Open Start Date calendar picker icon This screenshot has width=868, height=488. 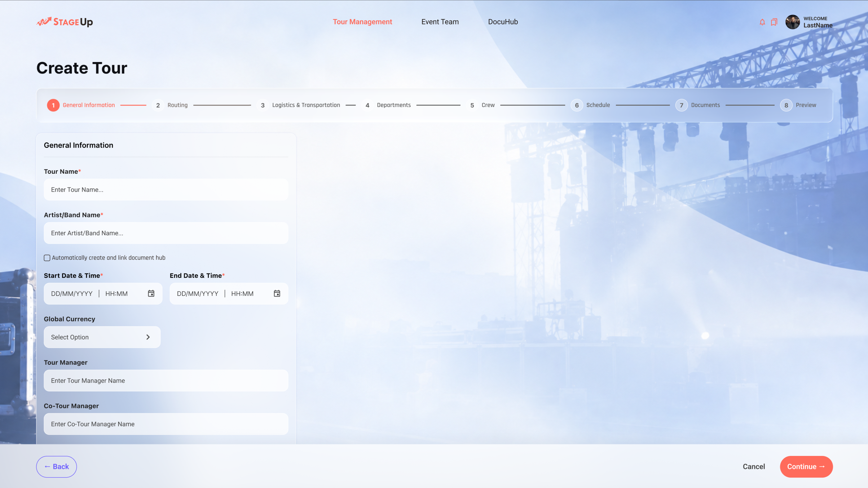point(151,293)
